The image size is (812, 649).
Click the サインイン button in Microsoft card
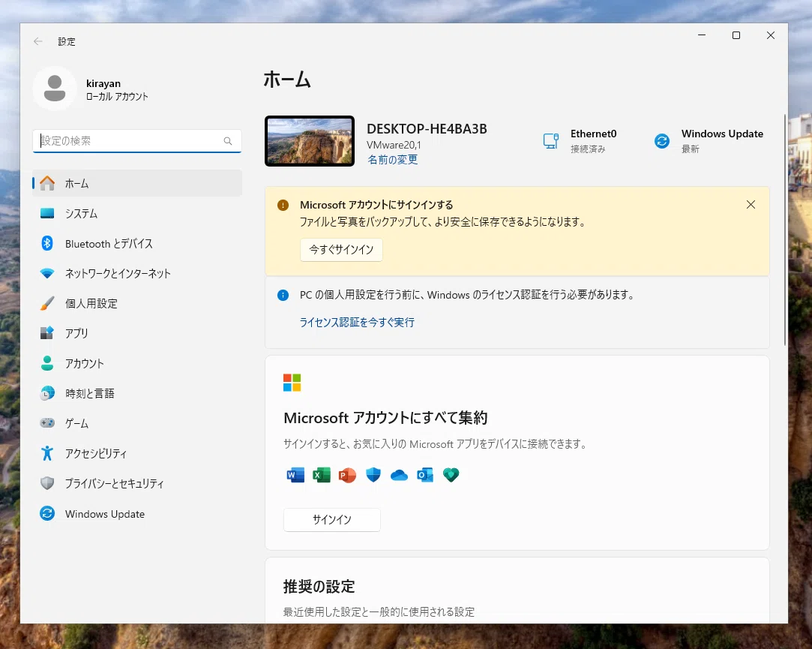[x=332, y=519]
